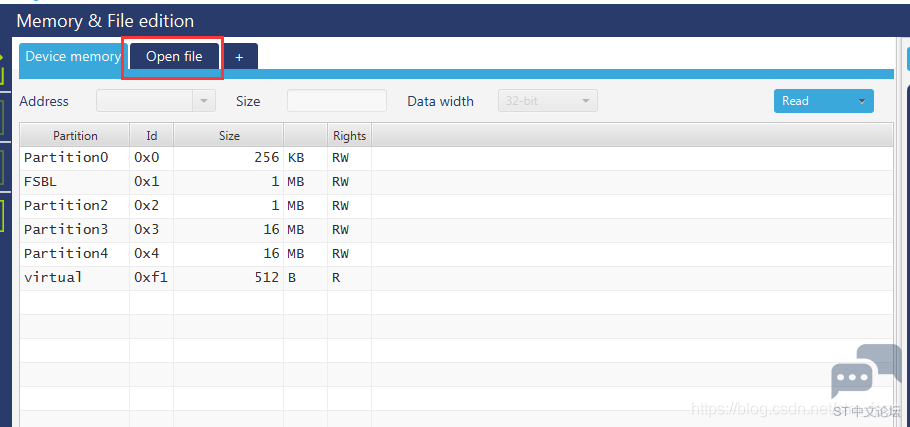
Task: Expand the Address dropdown arrow
Action: (204, 101)
